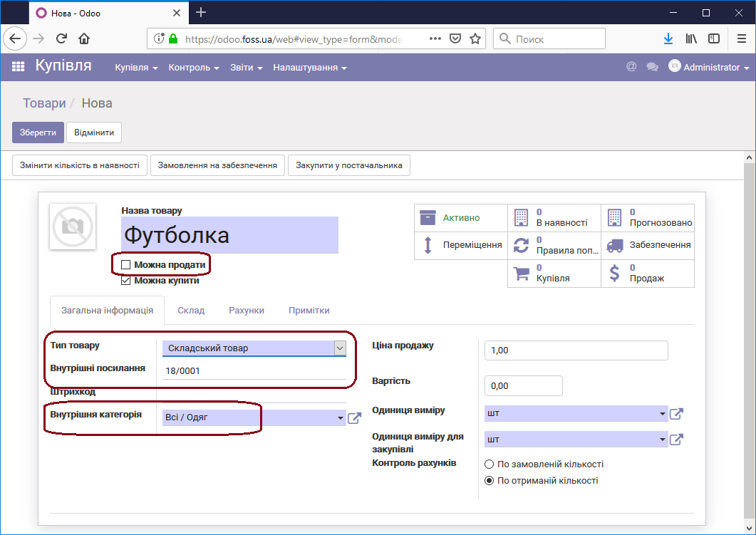Toggle the Активно archive stat button

(461, 218)
